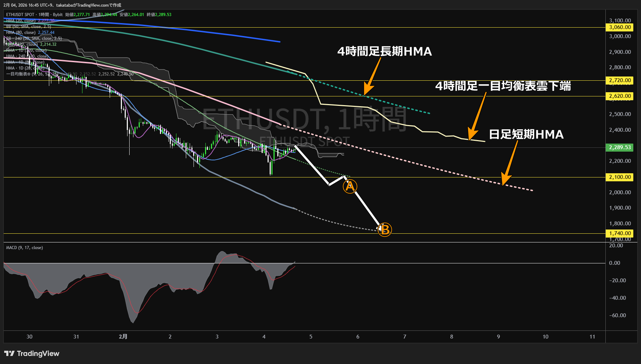Click the snapshot timestamp and author header text

pyautogui.click(x=63, y=5)
